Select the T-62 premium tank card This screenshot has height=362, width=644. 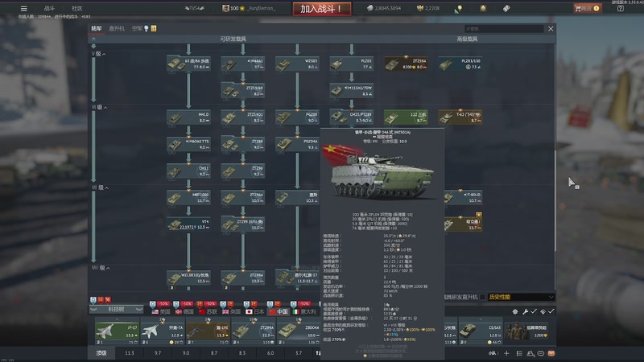tap(460, 117)
